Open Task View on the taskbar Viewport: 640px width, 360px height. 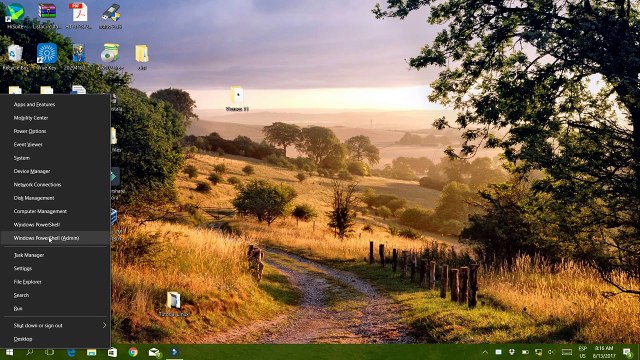(x=49, y=352)
